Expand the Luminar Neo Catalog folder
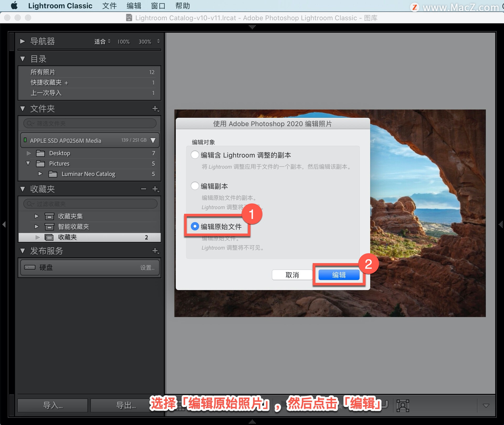The height and width of the screenshot is (425, 504). point(40,174)
